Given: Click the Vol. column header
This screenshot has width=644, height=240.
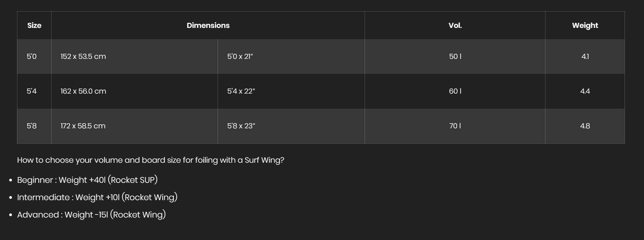Looking at the screenshot, I should coord(455,26).
